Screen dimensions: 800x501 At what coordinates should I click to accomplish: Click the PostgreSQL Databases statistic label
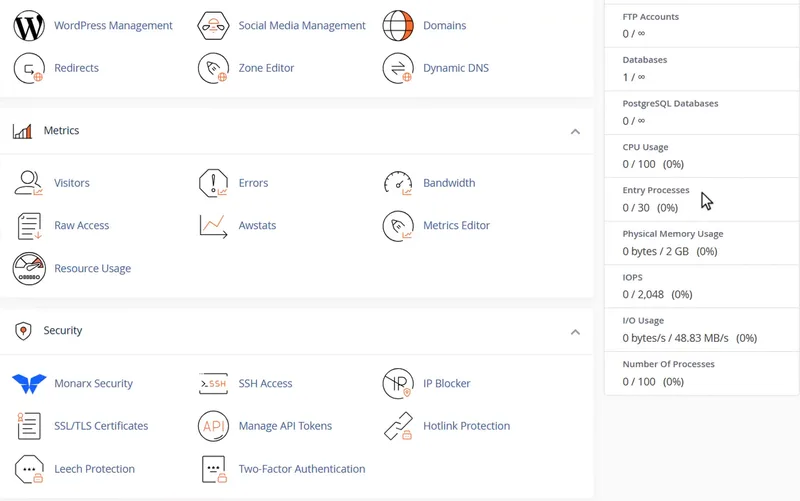click(x=670, y=104)
